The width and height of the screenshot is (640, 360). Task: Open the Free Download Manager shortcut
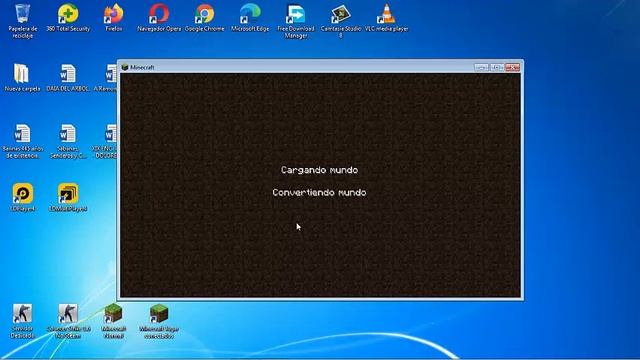tap(296, 21)
